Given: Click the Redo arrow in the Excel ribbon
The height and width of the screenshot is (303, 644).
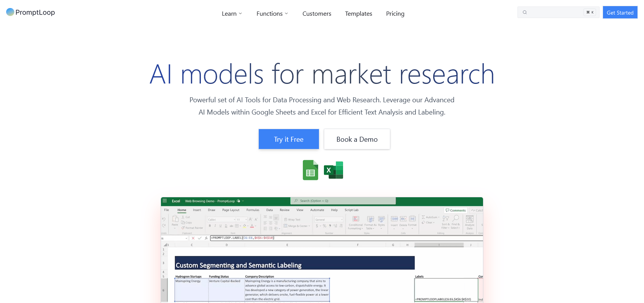Looking at the screenshot, I should coord(164,225).
